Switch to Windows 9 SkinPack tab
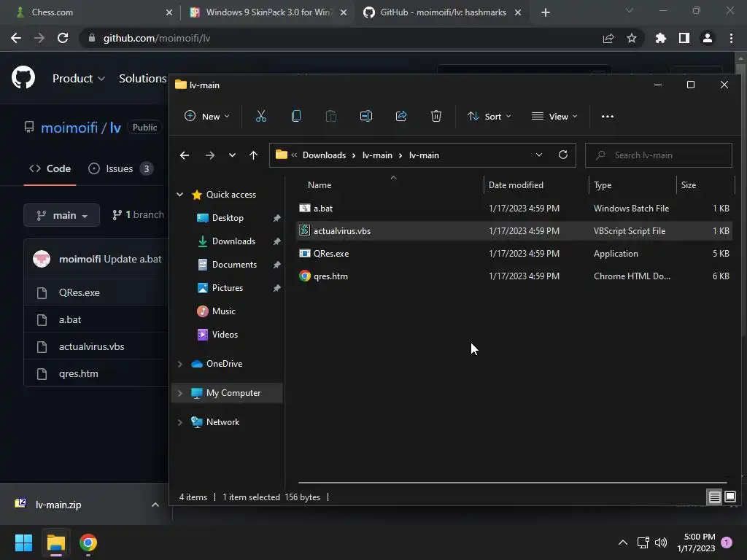The image size is (747, 560). point(269,12)
